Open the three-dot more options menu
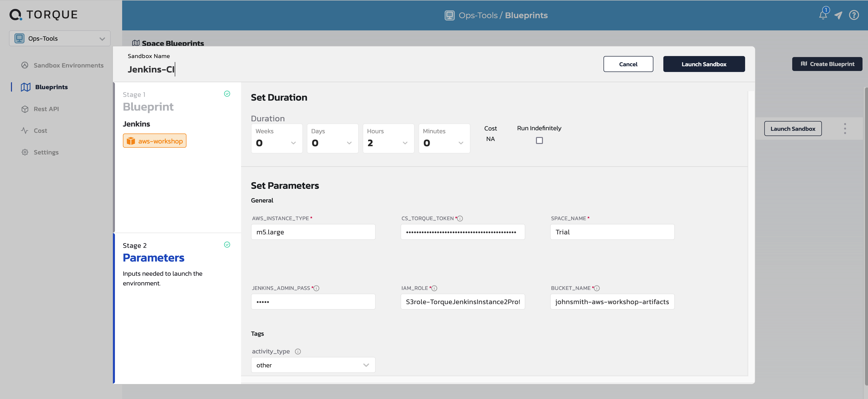 [845, 129]
